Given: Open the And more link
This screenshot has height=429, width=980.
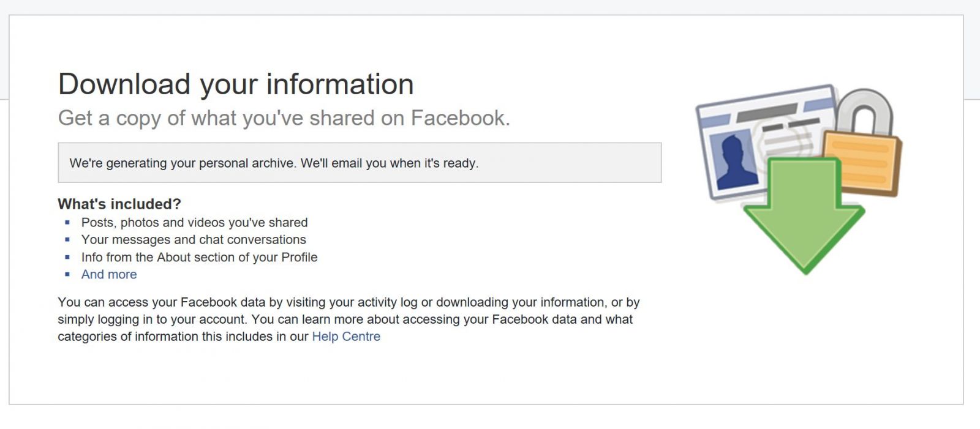Looking at the screenshot, I should coord(109,275).
